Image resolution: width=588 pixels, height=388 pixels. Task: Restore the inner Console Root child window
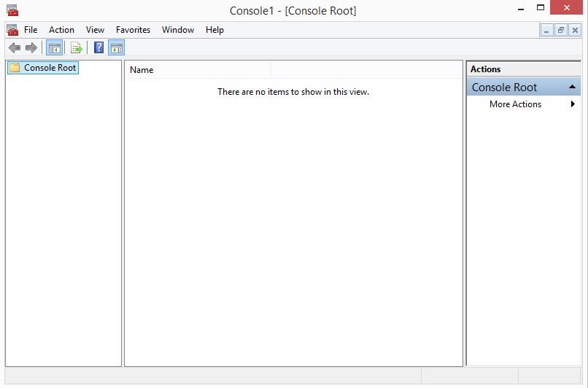point(561,31)
